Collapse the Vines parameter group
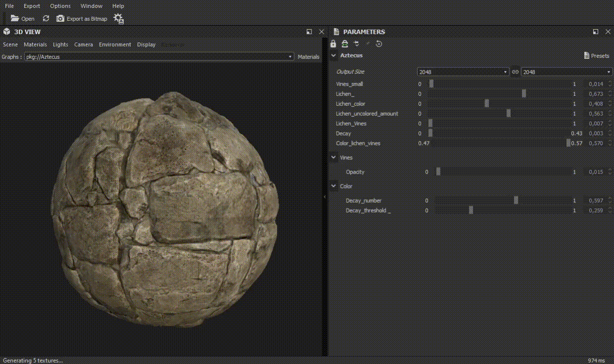 click(x=334, y=158)
